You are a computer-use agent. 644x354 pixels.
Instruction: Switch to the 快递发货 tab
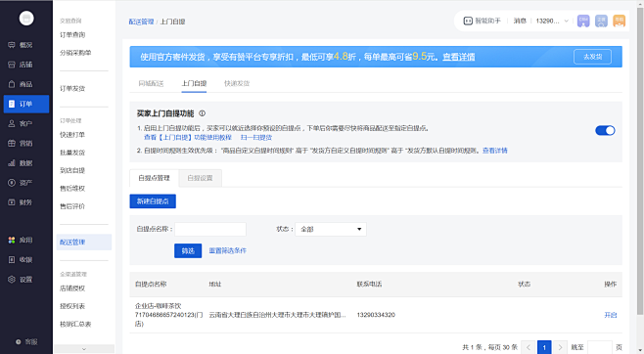point(237,83)
